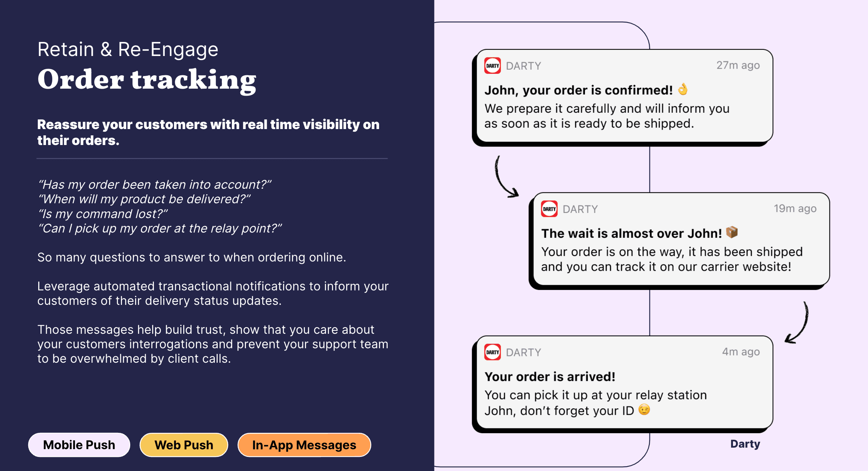Click the package emoji after 'almost over John!'
The height and width of the screenshot is (471, 868).
point(732,232)
